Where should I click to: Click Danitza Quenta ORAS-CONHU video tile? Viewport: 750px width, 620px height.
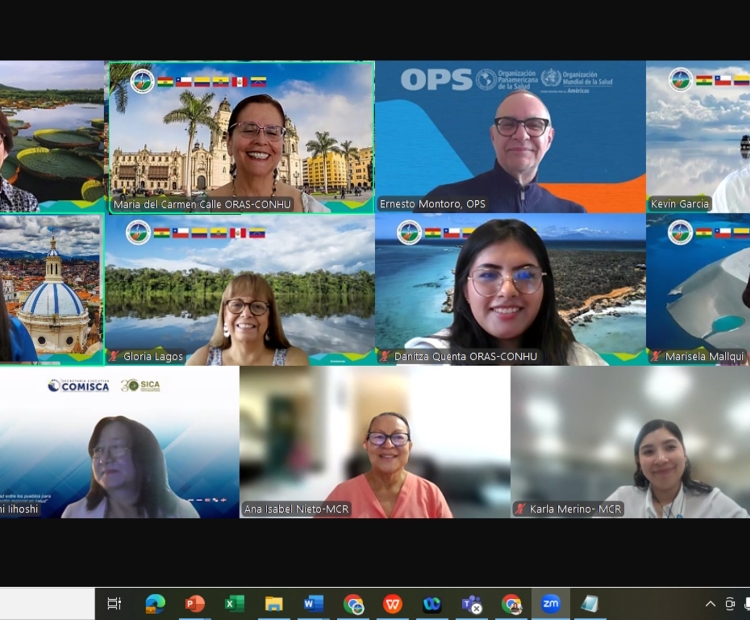(x=510, y=290)
